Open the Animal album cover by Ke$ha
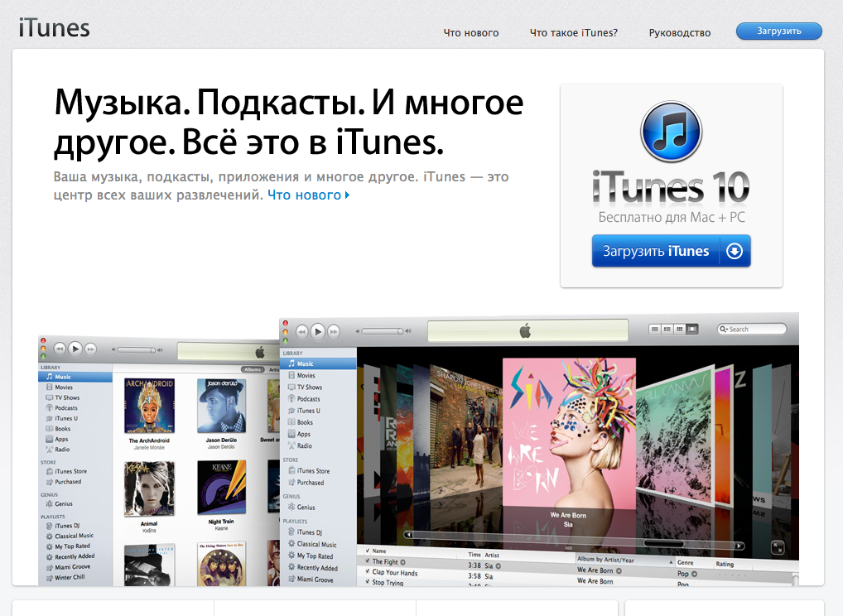Viewport: 843px width, 616px height. pos(149,488)
